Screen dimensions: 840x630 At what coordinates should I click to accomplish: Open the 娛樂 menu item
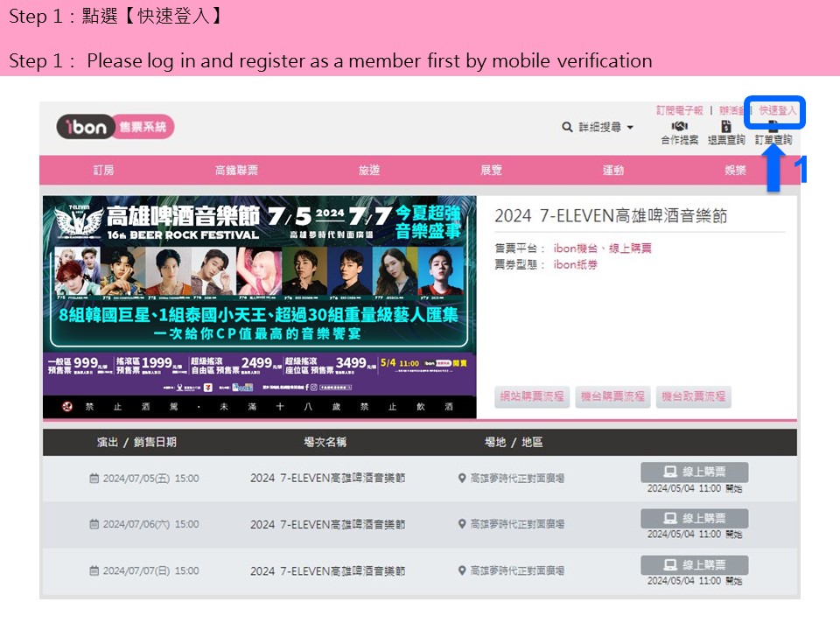click(736, 171)
